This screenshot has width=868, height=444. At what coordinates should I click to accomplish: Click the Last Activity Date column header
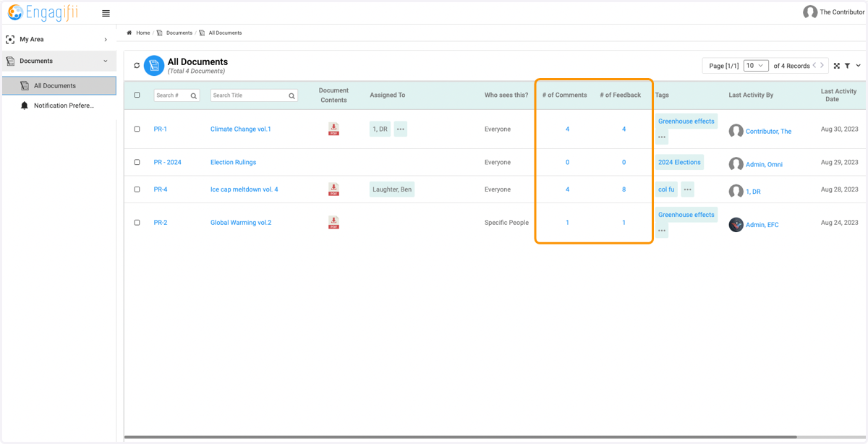point(838,95)
